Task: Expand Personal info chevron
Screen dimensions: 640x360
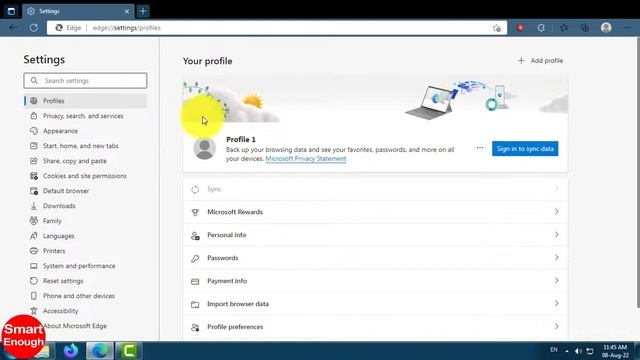Action: tap(556, 235)
